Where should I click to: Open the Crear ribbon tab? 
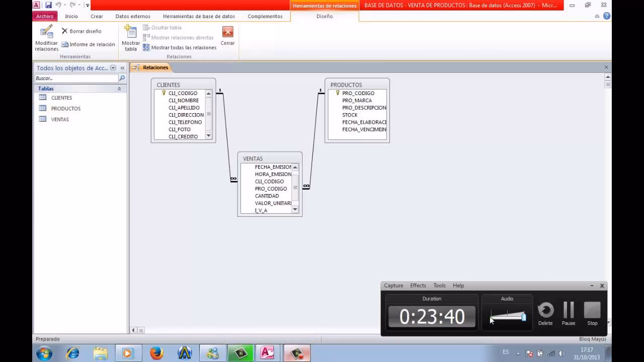[97, 16]
